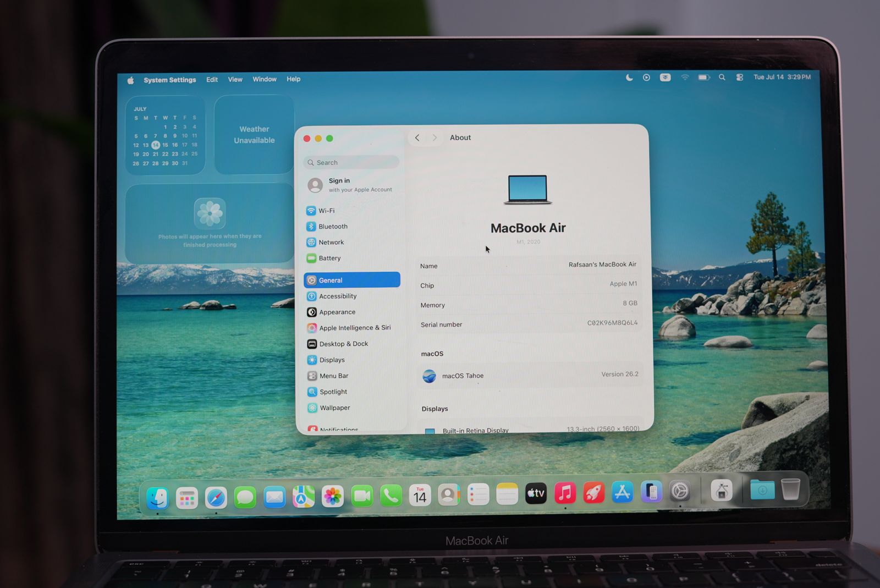Image resolution: width=880 pixels, height=588 pixels.
Task: Open the View menu
Action: [x=235, y=80]
